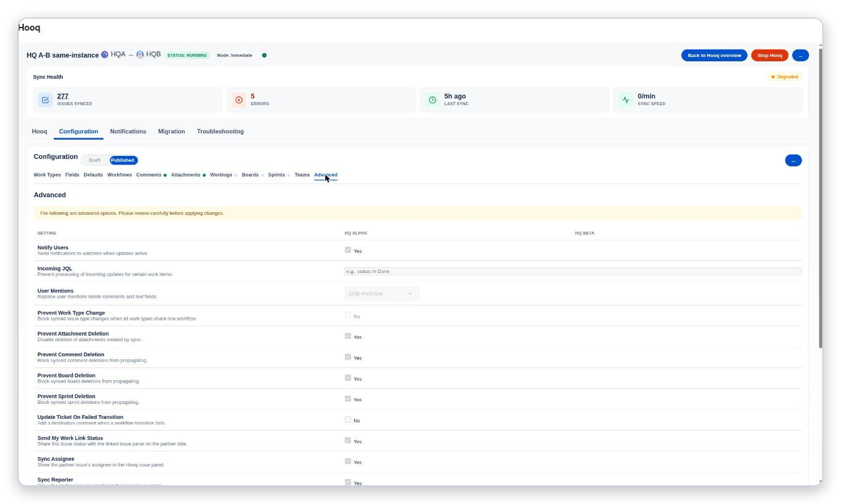Viewport: 841px width, 504px height.
Task: Click the Issues Synced checkmark icon
Action: [45, 100]
